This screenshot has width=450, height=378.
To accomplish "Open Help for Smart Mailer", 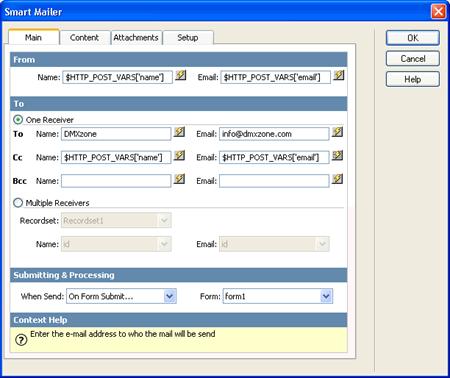I will click(x=413, y=80).
